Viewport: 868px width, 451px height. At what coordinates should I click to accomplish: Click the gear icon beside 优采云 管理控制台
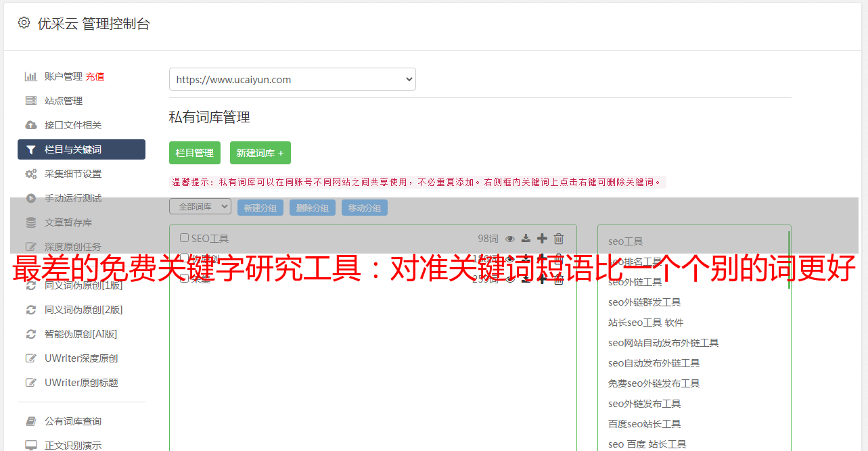24,23
